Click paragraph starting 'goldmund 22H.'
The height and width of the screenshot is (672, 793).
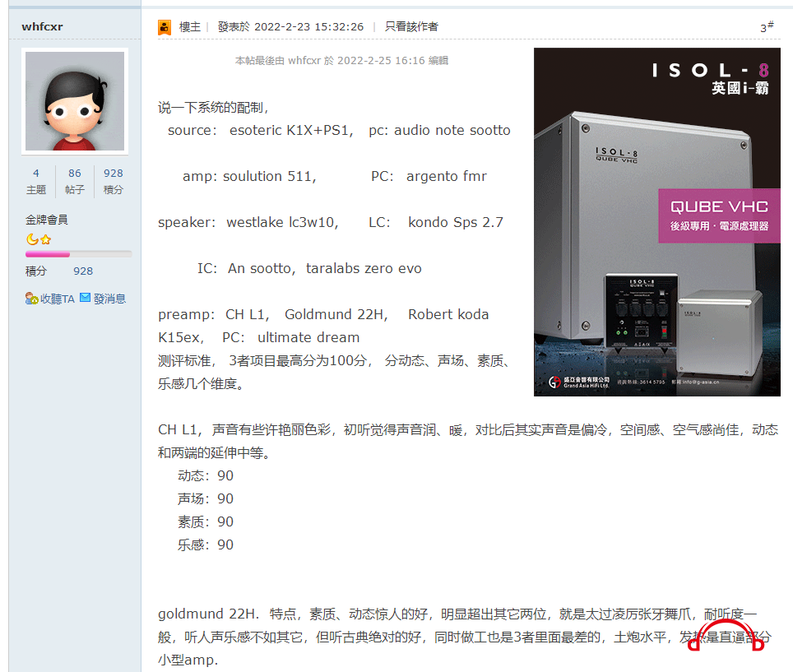point(464,637)
